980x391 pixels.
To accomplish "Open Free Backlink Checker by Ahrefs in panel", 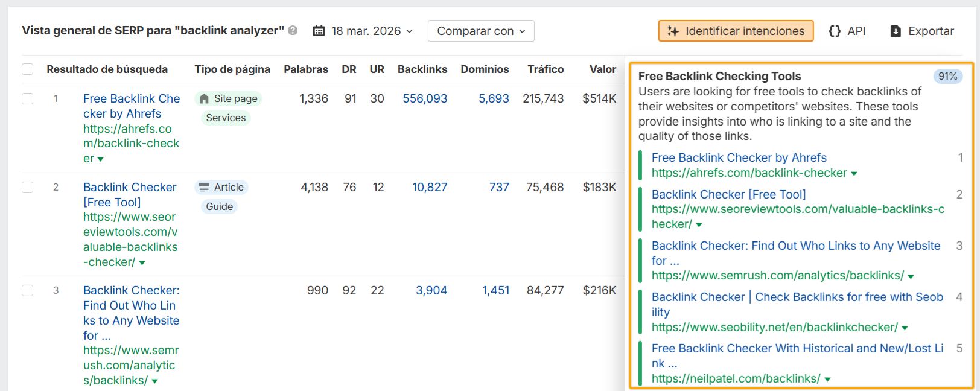I will tap(739, 157).
